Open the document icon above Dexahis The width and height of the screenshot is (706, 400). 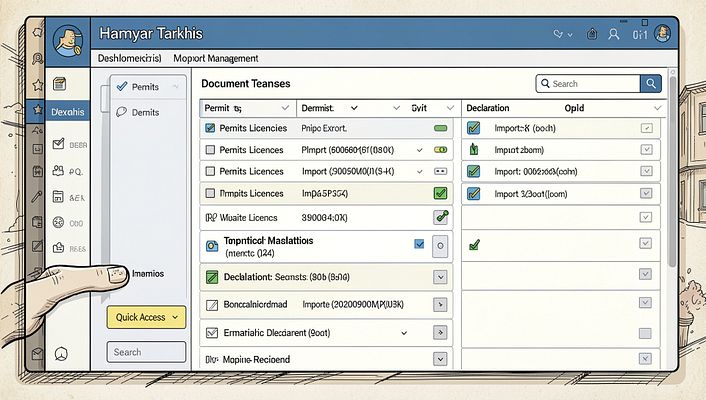[59, 84]
